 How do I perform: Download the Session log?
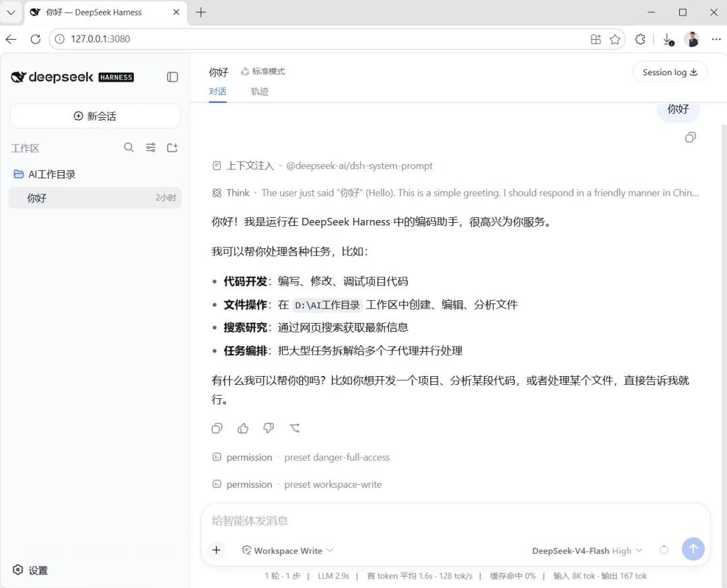point(670,72)
